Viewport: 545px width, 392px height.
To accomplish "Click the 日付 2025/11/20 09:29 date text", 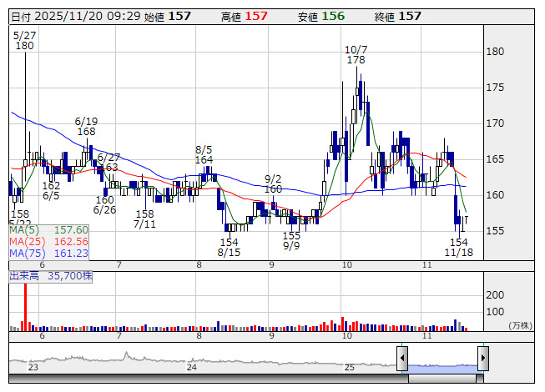I will (73, 17).
